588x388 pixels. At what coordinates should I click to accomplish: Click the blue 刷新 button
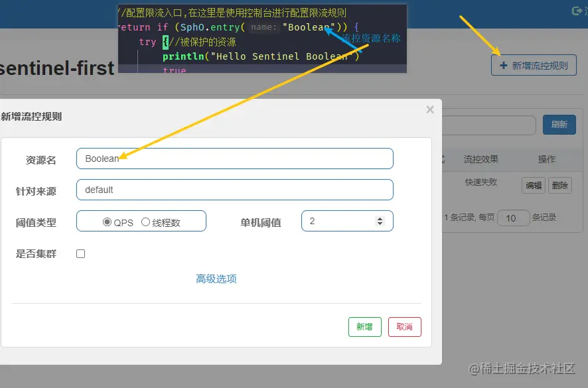coord(559,125)
